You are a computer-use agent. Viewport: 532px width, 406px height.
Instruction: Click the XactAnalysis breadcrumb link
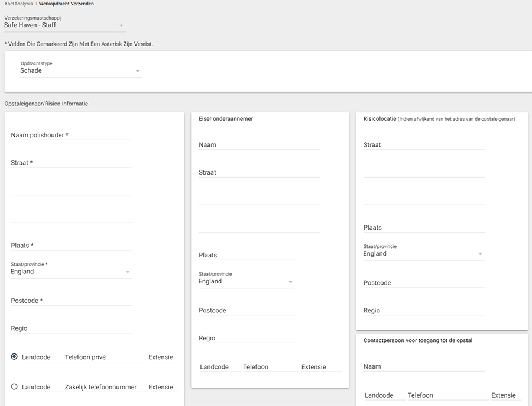(x=18, y=4)
